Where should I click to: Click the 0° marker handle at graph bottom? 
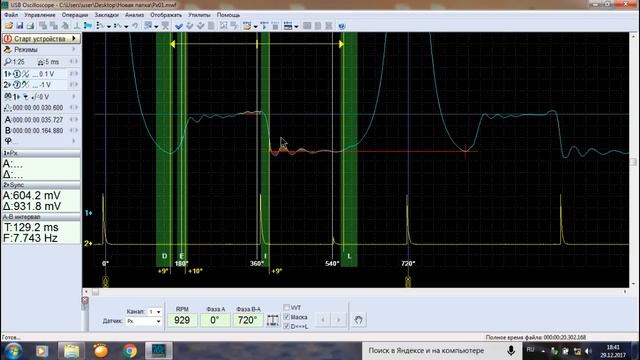pos(105,281)
